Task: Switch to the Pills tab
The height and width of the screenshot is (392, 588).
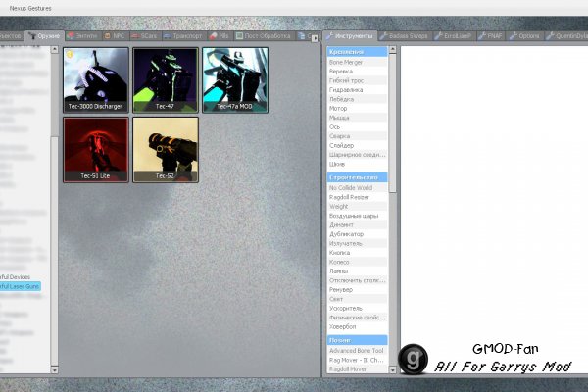Action: [220, 36]
